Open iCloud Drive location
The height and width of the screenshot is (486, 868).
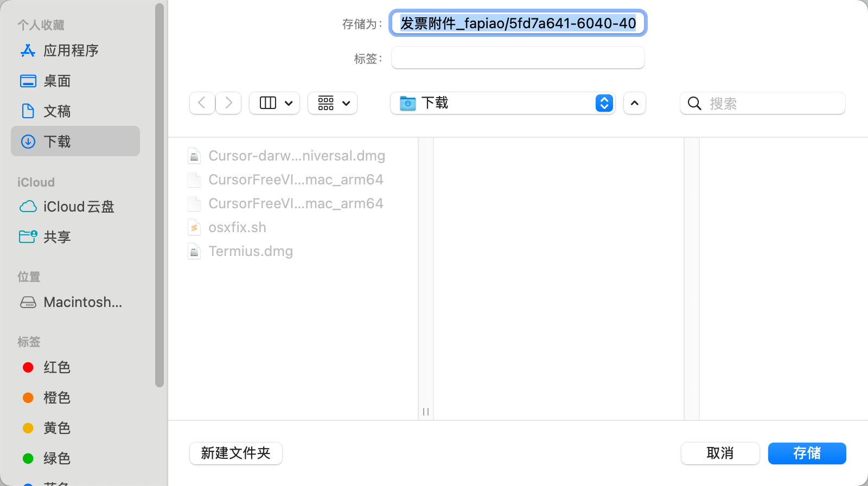pos(79,207)
